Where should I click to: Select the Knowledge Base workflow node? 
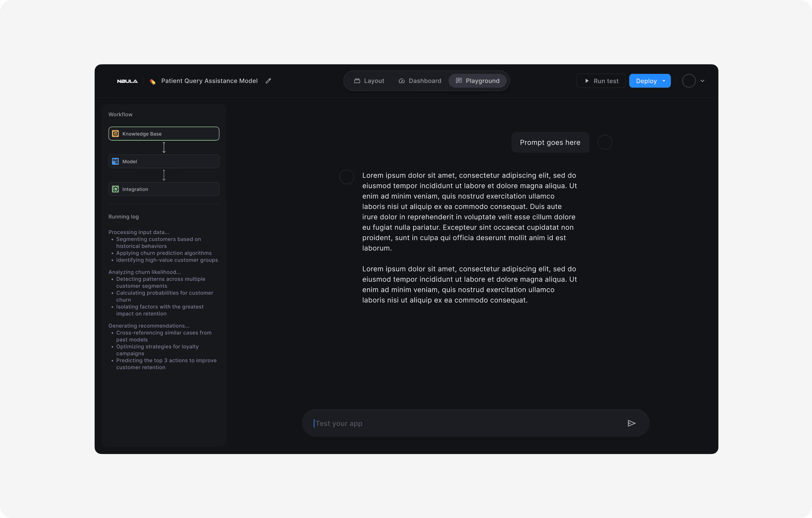(x=164, y=134)
